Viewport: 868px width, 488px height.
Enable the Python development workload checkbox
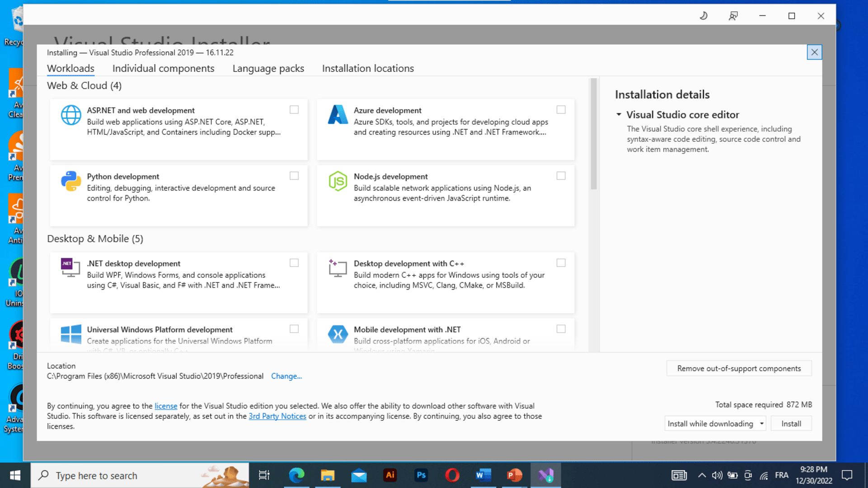[x=294, y=175]
